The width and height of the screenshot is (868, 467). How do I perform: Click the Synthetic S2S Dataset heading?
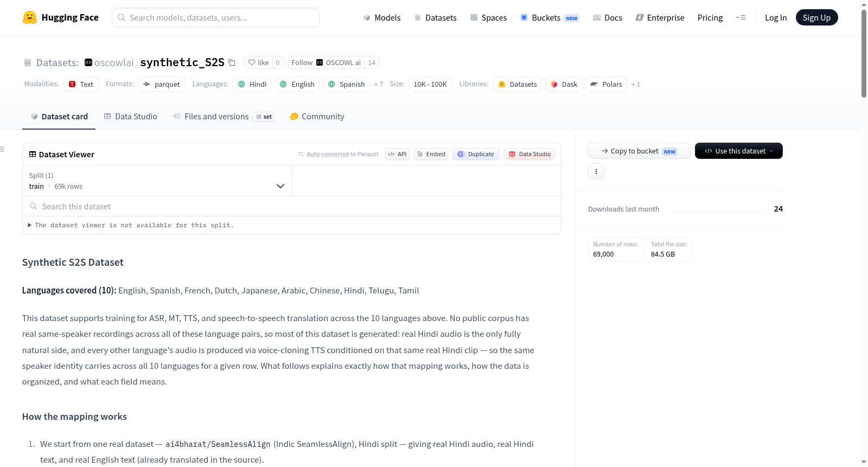coord(73,263)
